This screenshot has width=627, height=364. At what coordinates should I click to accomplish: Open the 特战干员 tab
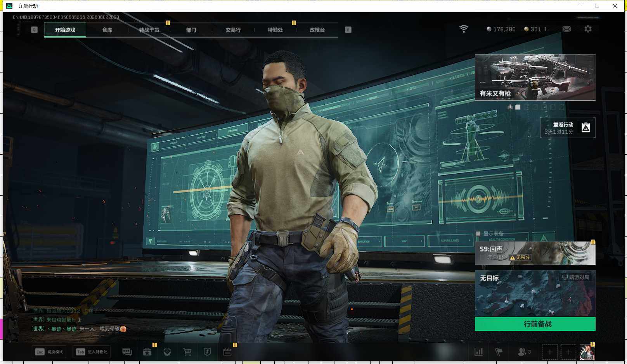pos(149,30)
